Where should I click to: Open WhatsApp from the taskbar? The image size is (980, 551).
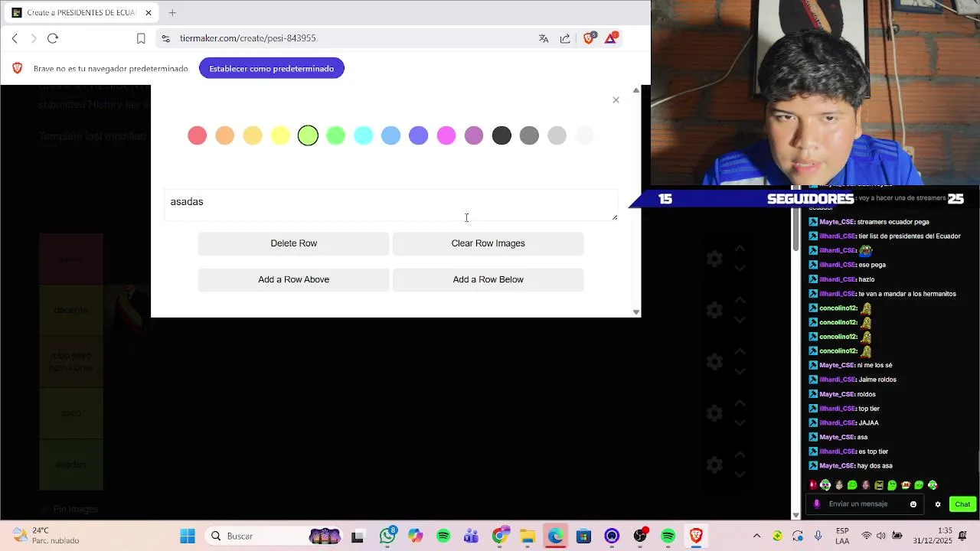[x=387, y=536]
